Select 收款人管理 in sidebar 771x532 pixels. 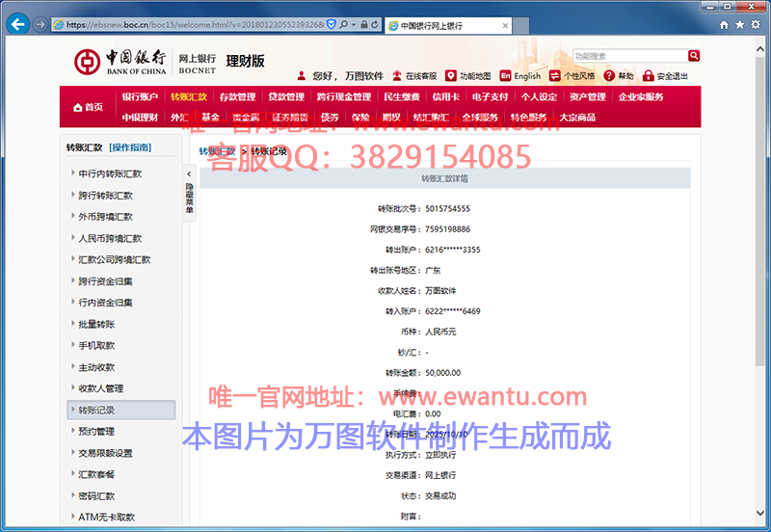[x=101, y=388]
